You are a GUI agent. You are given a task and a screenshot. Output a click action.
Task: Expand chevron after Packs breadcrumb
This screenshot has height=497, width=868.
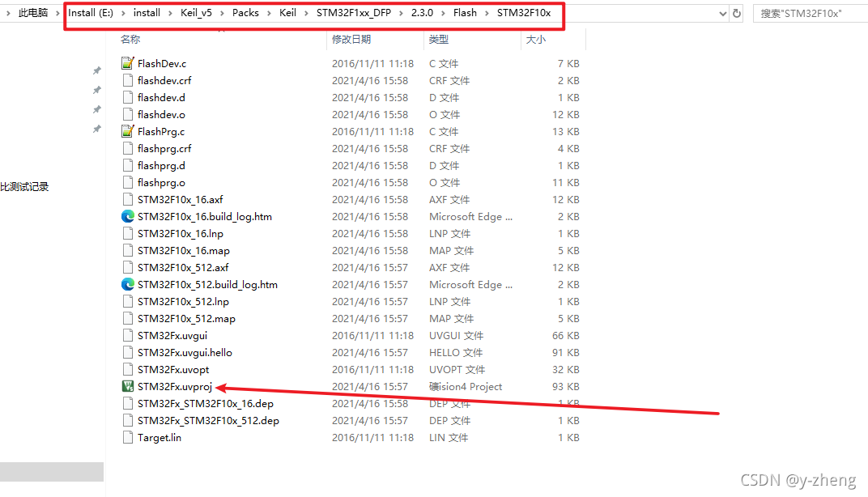point(269,13)
